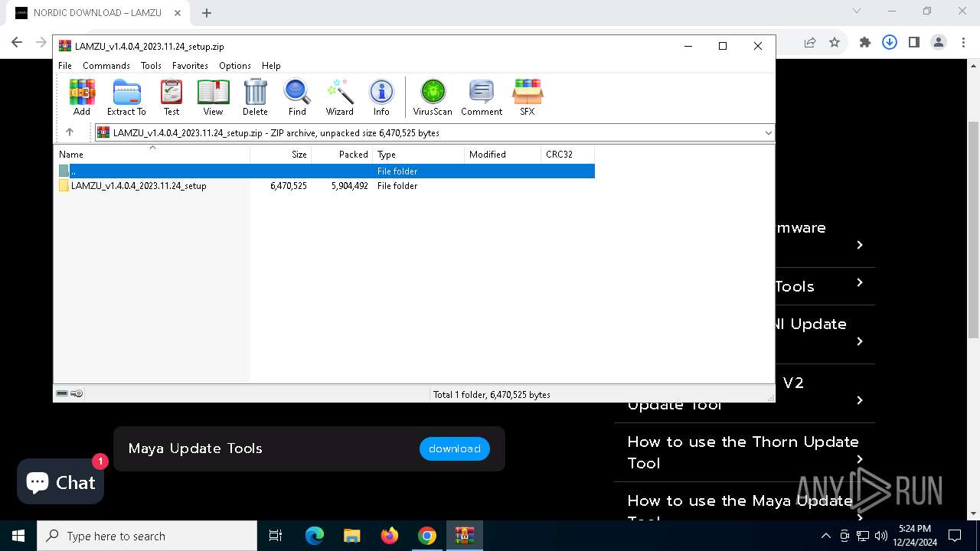Open the Find tool
This screenshot has height=551, width=980.
297,97
